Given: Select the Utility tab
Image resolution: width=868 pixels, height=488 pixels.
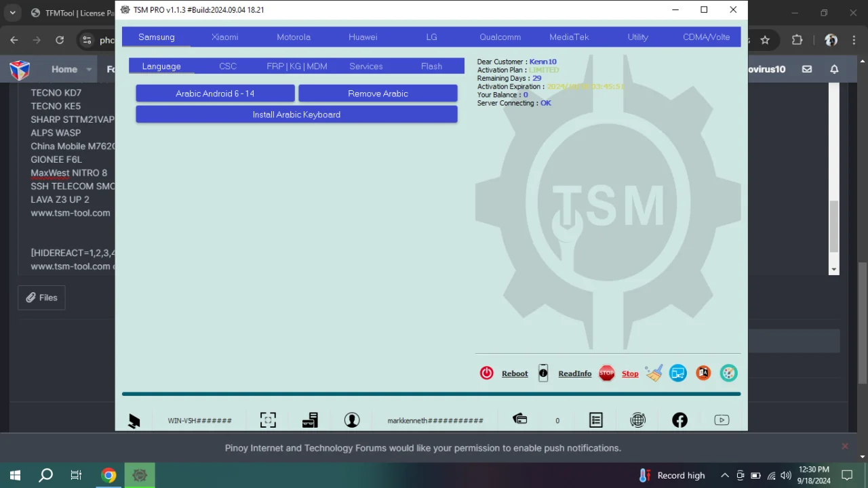Looking at the screenshot, I should [638, 37].
